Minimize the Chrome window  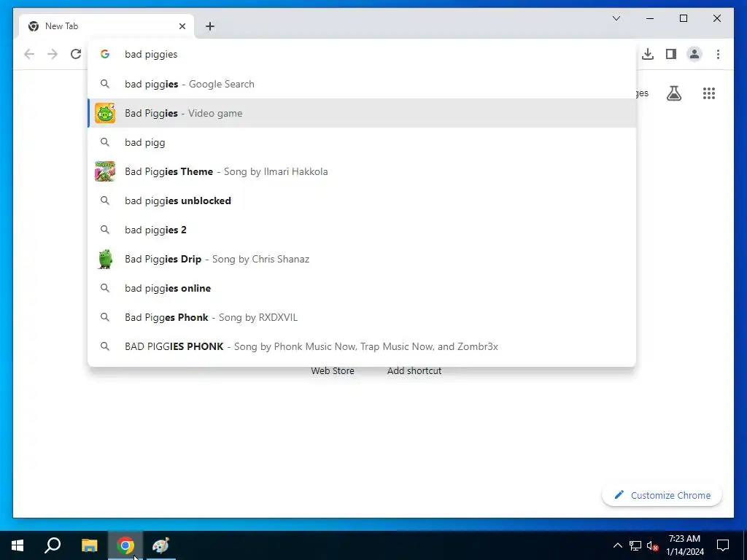click(x=650, y=18)
